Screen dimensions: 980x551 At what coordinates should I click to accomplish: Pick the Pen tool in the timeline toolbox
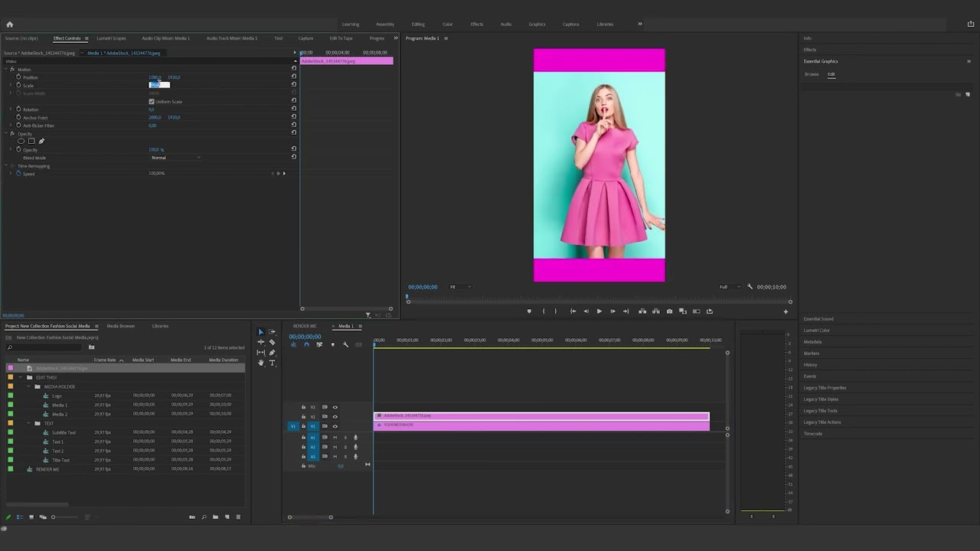click(272, 353)
